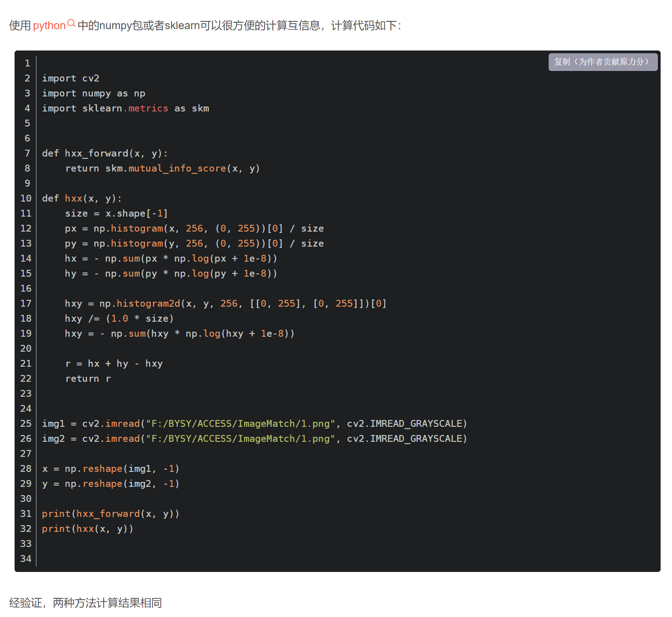Click the heading text above the code block
Image resolution: width=672 pixels, height=617 pixels.
coord(205,26)
